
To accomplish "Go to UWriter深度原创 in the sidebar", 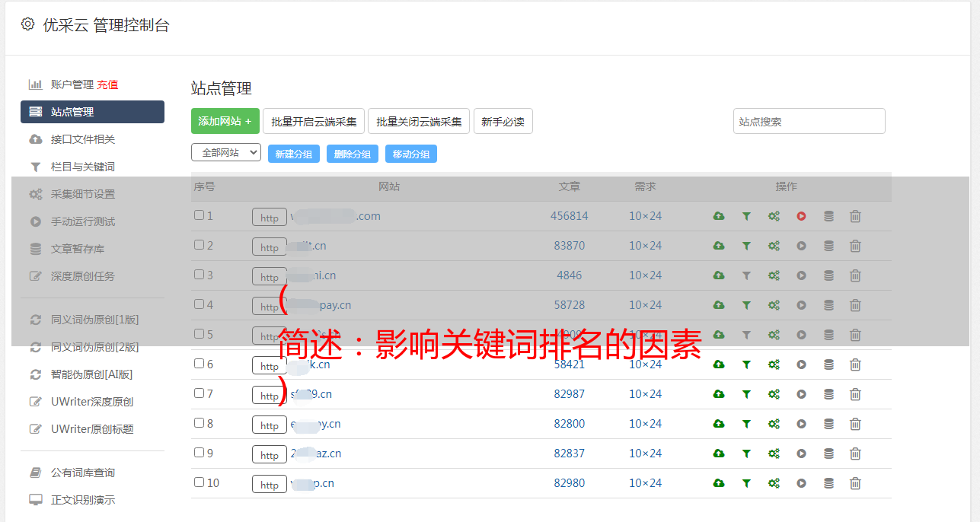I will [91, 402].
